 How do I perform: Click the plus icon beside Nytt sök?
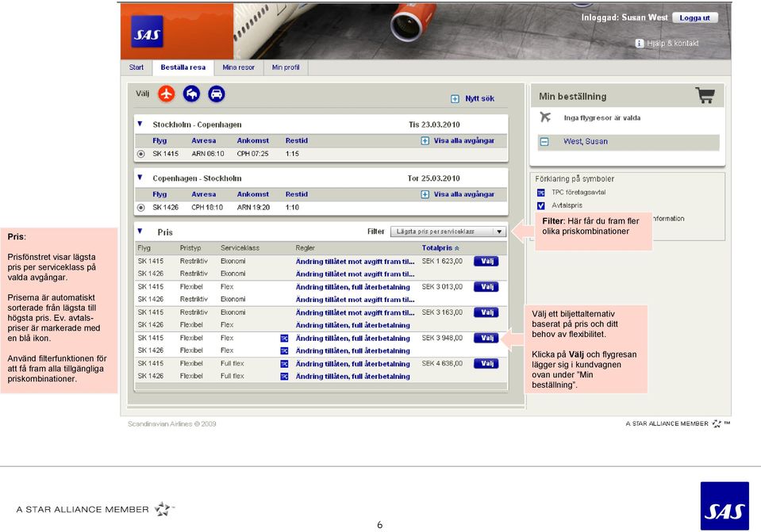455,99
